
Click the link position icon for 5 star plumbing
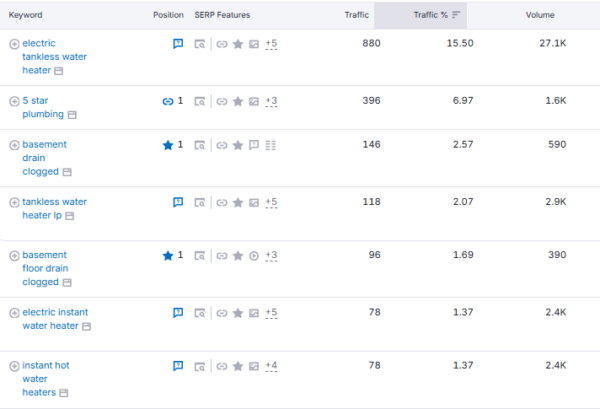click(167, 101)
